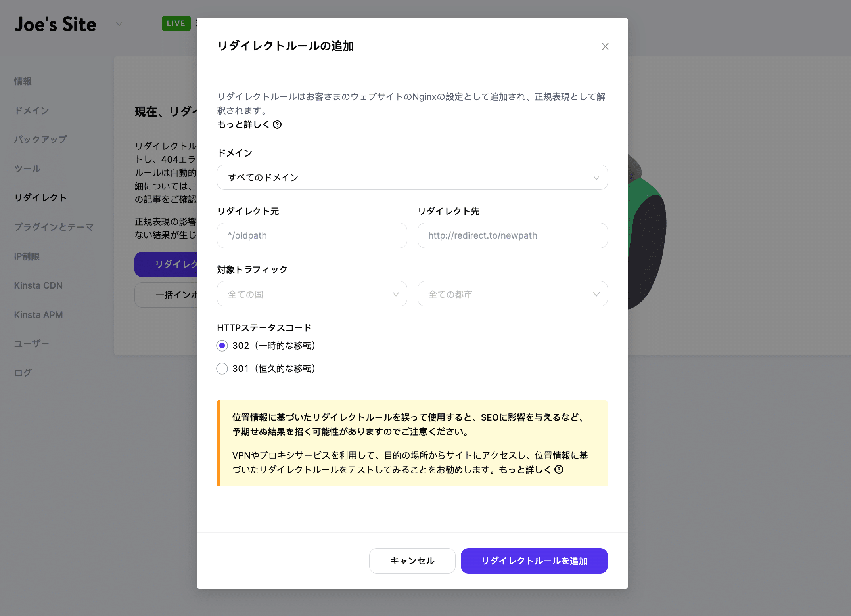Navigate to the IP制限 sidebar item
Screen dimensions: 851x616
point(27,256)
